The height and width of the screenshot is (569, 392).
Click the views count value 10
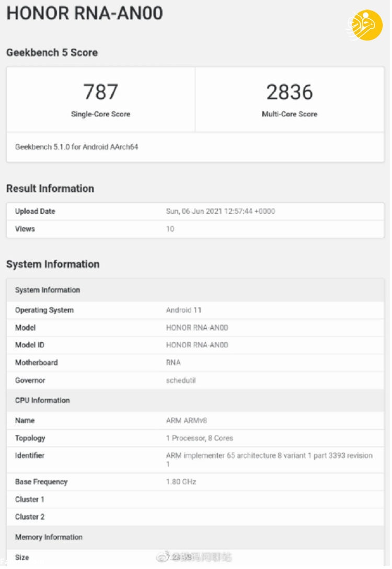point(170,229)
